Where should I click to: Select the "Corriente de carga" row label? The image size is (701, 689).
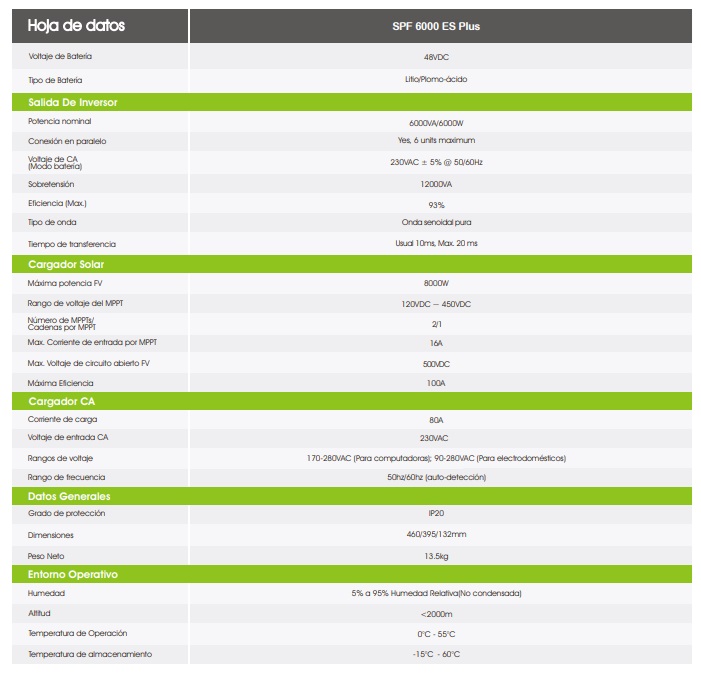point(62,420)
